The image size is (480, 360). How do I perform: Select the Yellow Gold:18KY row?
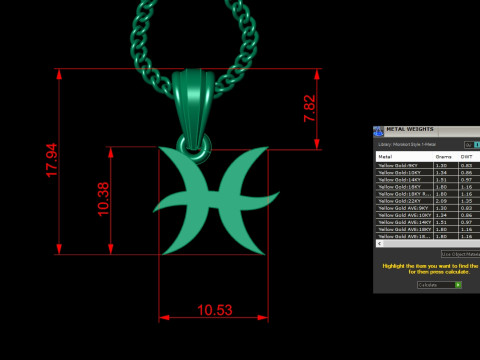[x=428, y=187]
